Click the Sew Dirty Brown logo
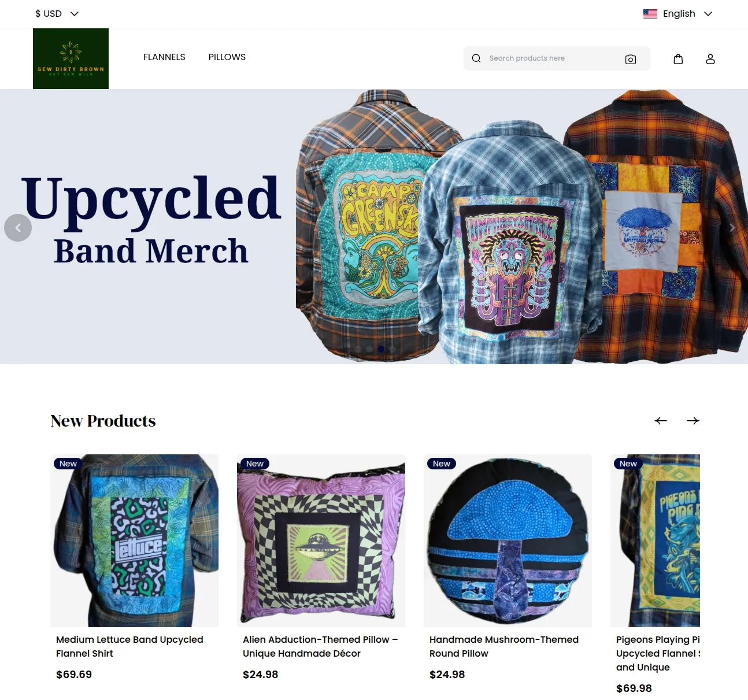This screenshot has width=748, height=700. (x=71, y=58)
